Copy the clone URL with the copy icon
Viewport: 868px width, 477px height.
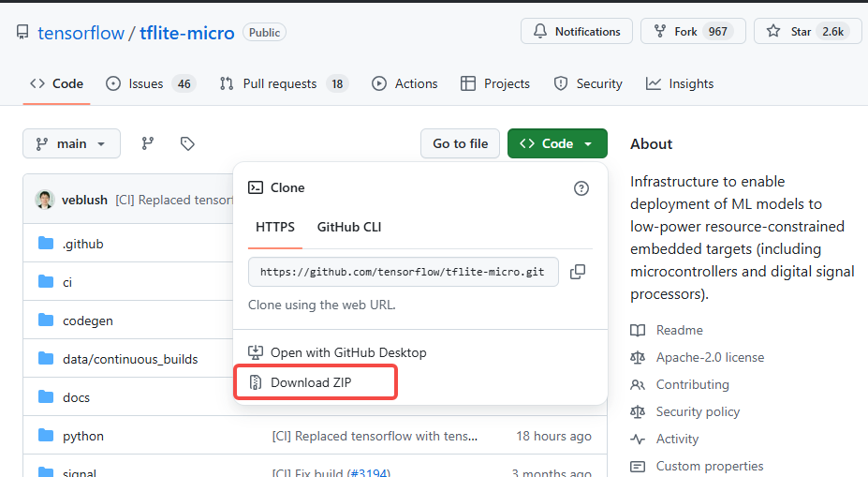coord(578,272)
